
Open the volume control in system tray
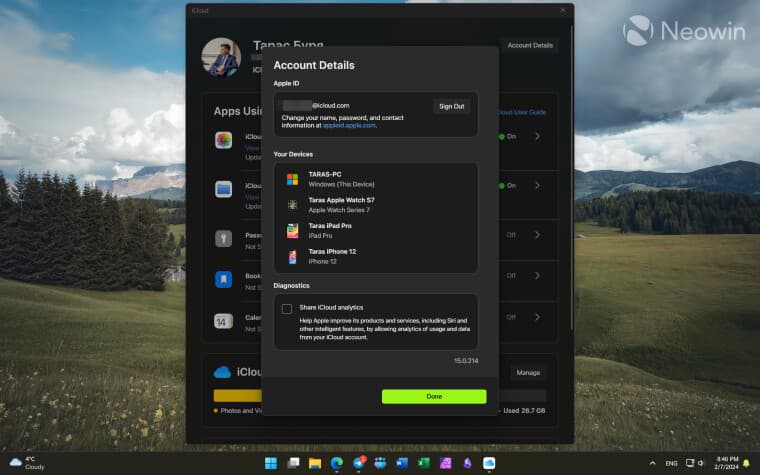pyautogui.click(x=701, y=463)
